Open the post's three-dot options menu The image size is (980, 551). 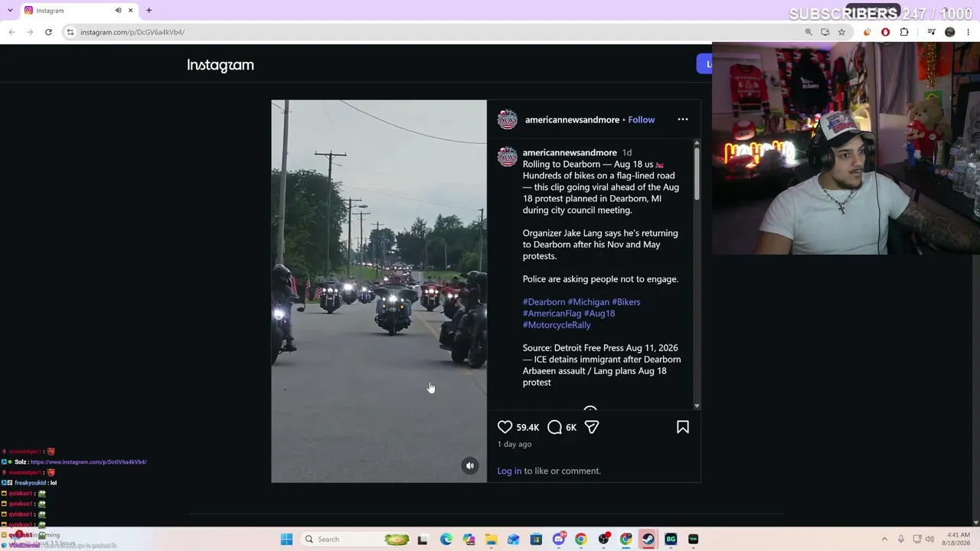683,119
